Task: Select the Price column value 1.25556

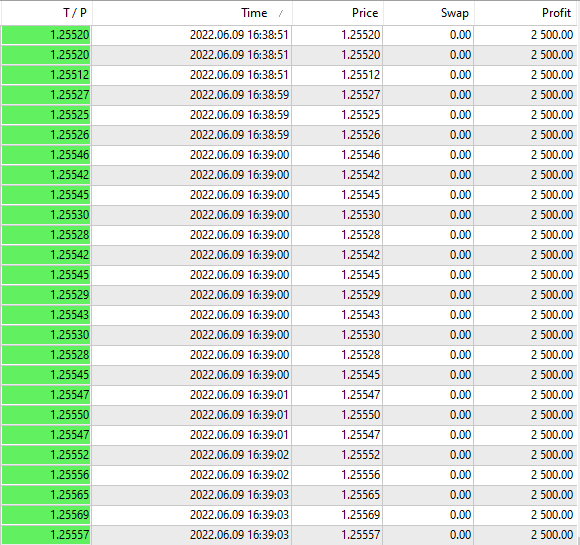Action: click(x=360, y=475)
